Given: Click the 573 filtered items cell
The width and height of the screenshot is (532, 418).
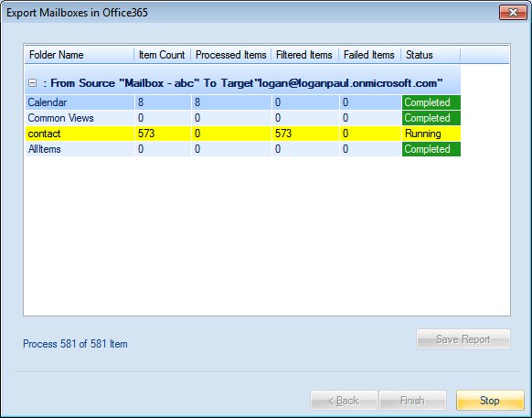Looking at the screenshot, I should [x=305, y=134].
